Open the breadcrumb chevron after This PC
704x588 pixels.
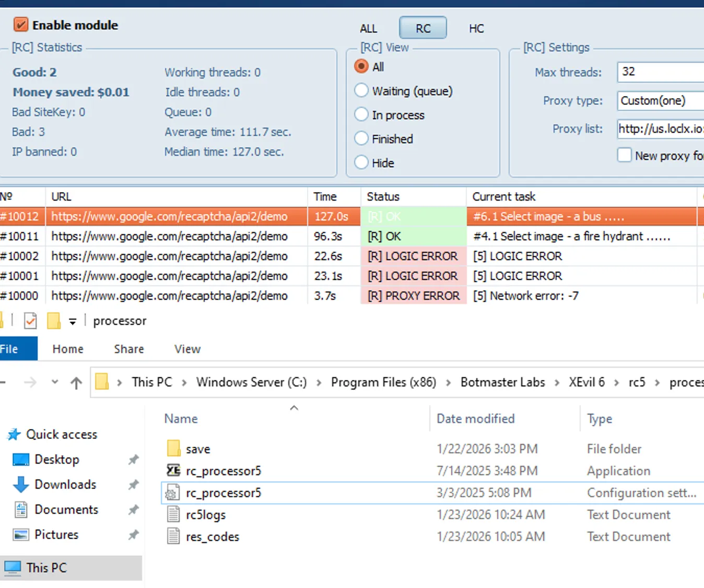(x=184, y=382)
